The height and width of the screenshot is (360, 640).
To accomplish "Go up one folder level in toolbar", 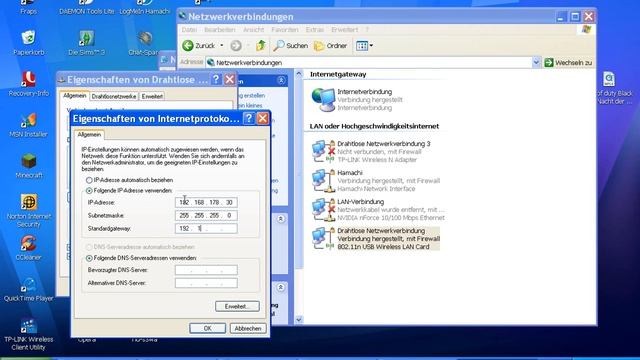I will 261,46.
